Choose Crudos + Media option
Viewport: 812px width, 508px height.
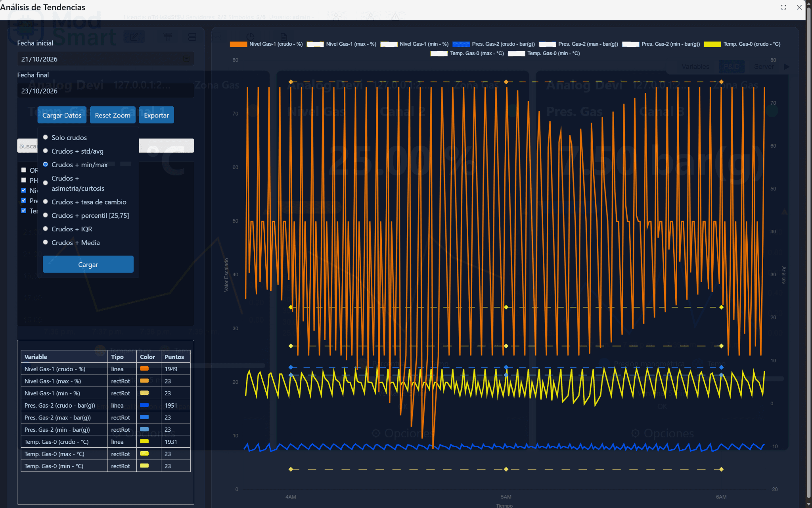pos(46,242)
